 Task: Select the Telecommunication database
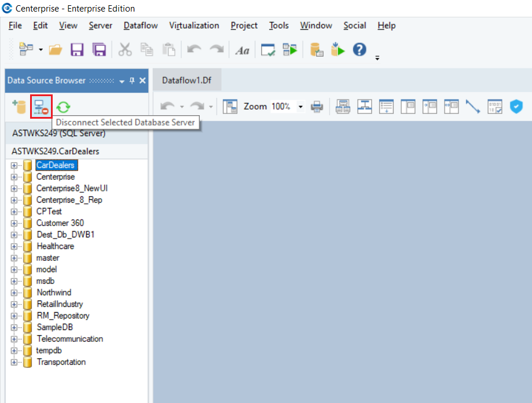coord(69,339)
